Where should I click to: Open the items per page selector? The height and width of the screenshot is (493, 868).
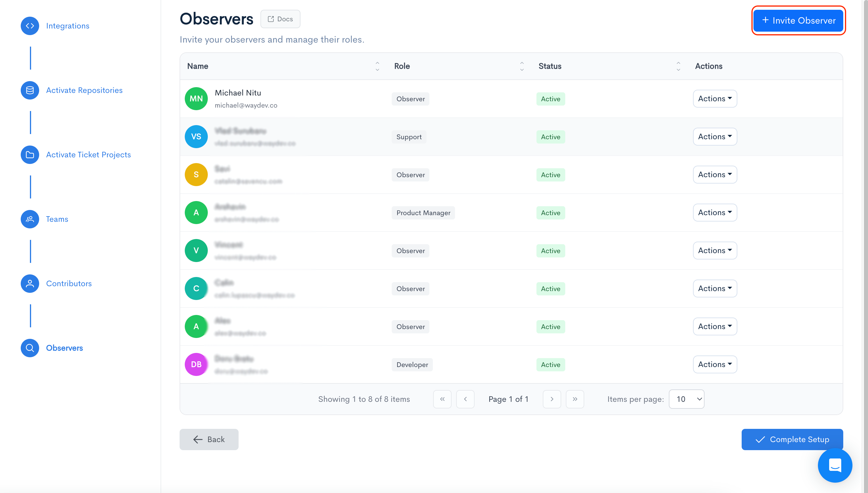(x=686, y=399)
